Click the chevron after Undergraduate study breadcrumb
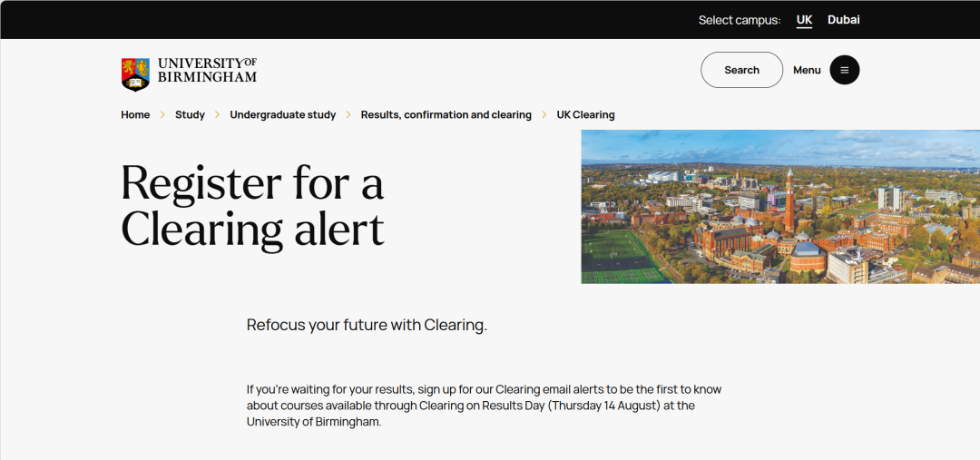The image size is (980, 460). tap(348, 115)
